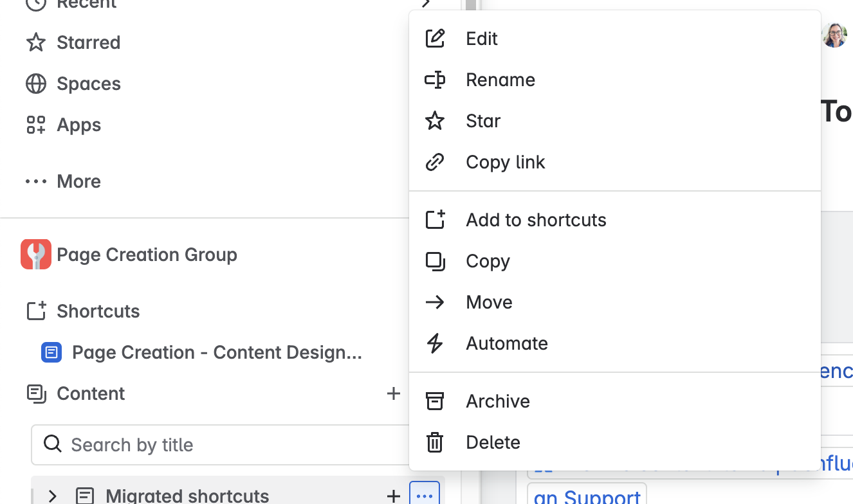Click the Delete trash icon
The width and height of the screenshot is (853, 504).
point(435,442)
